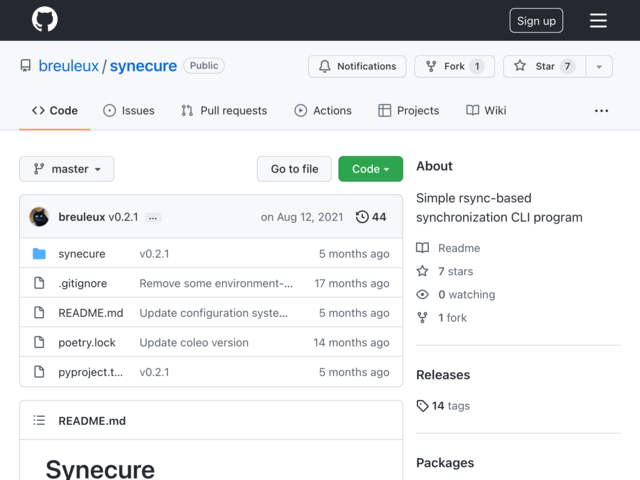
Task: Open the .gitignore file
Action: click(82, 283)
